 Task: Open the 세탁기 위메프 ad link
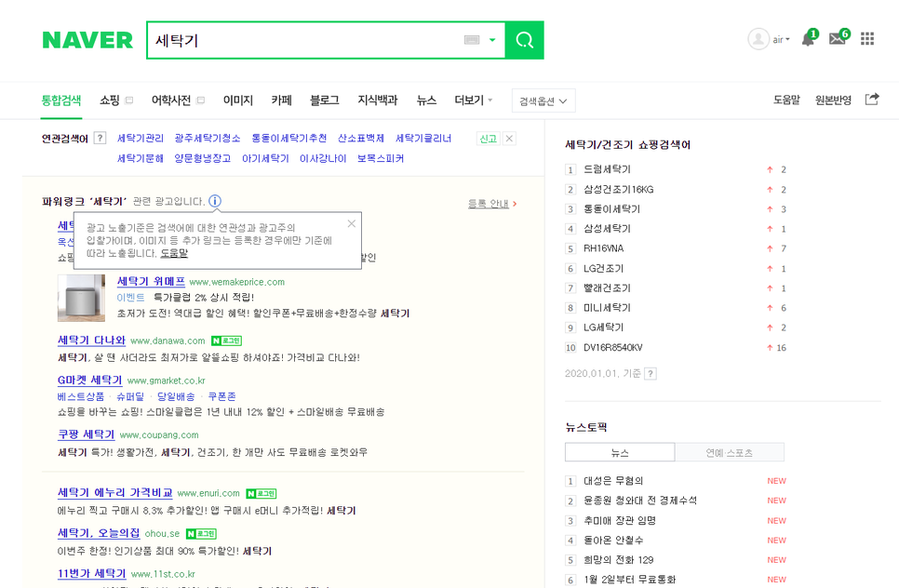click(151, 281)
